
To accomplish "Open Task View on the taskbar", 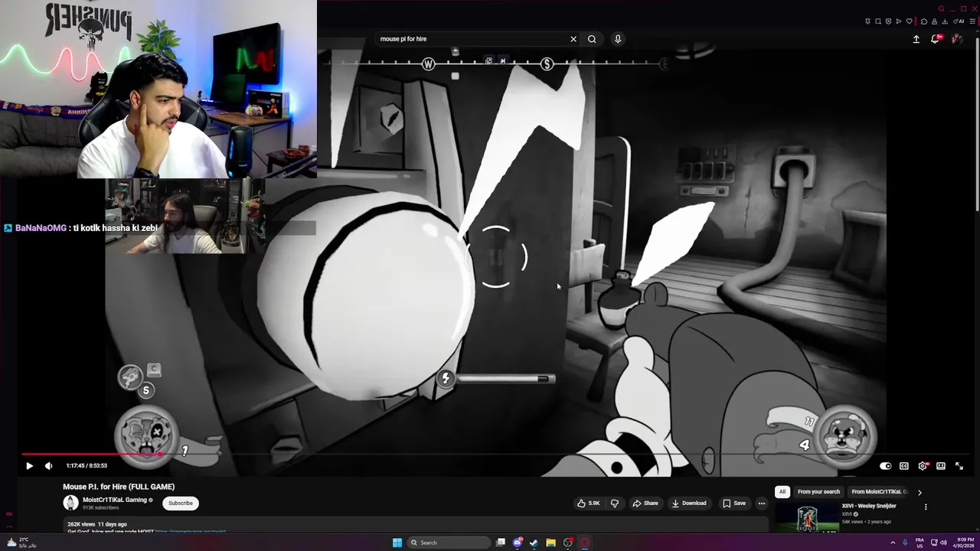I will click(x=501, y=543).
